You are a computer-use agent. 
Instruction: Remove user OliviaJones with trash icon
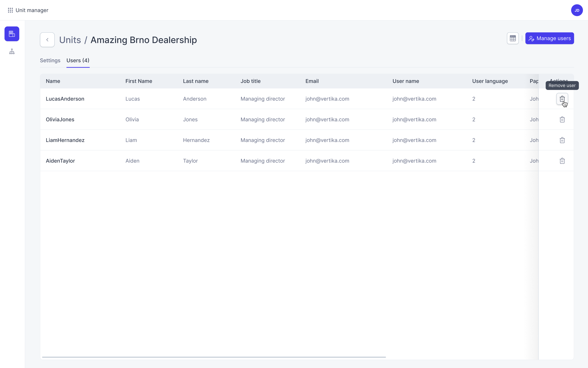562,120
